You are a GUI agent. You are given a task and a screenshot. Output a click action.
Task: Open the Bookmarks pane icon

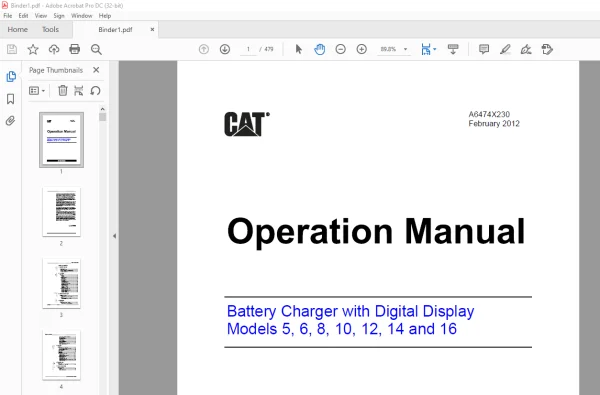point(11,99)
